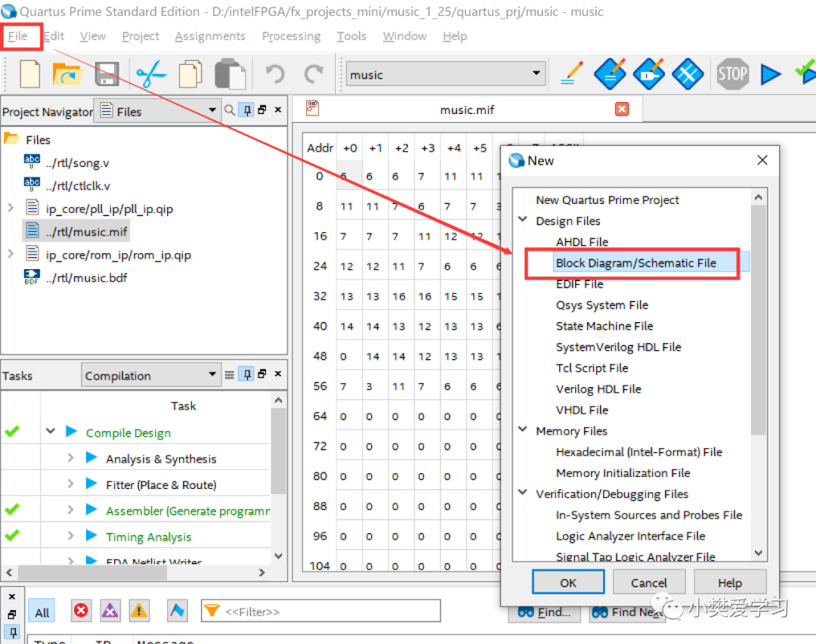Open the Processing menu

[292, 36]
